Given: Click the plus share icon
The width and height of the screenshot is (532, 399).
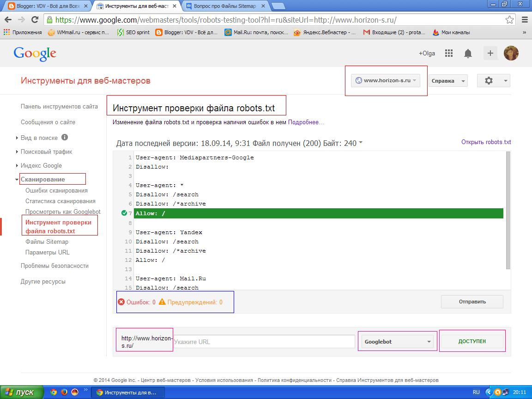Looking at the screenshot, I should pos(490,53).
